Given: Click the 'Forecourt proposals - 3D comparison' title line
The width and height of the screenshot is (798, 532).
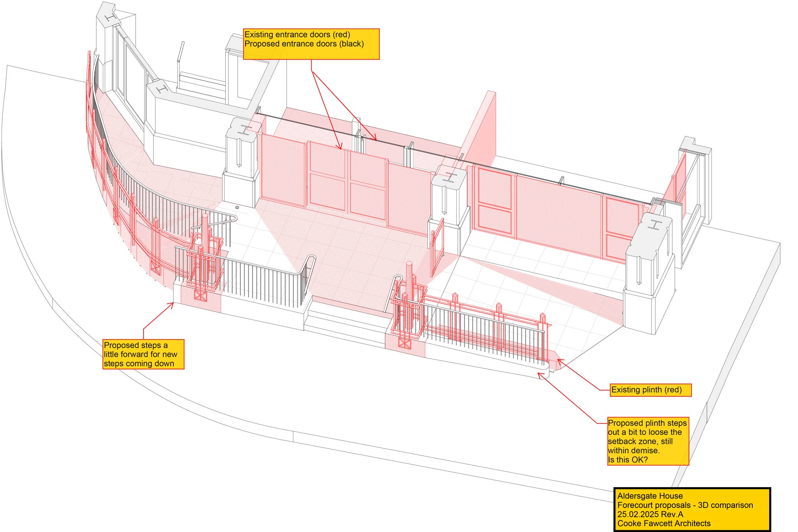Looking at the screenshot, I should pos(685,505).
